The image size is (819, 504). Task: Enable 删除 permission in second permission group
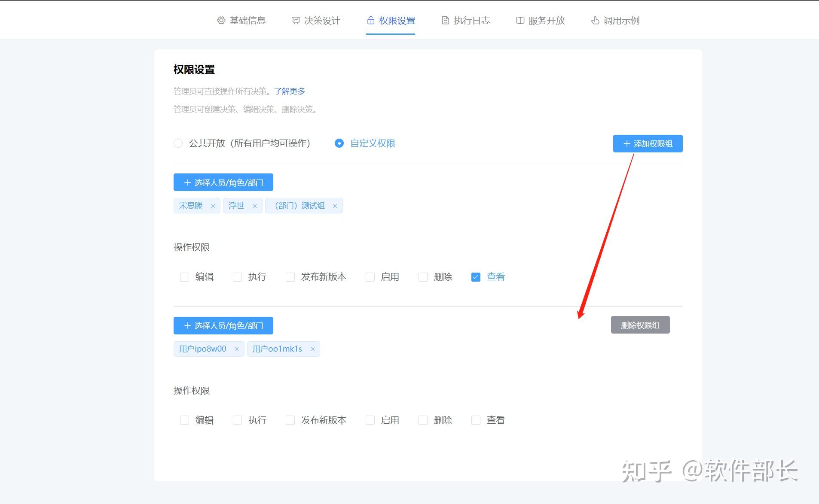coord(423,420)
